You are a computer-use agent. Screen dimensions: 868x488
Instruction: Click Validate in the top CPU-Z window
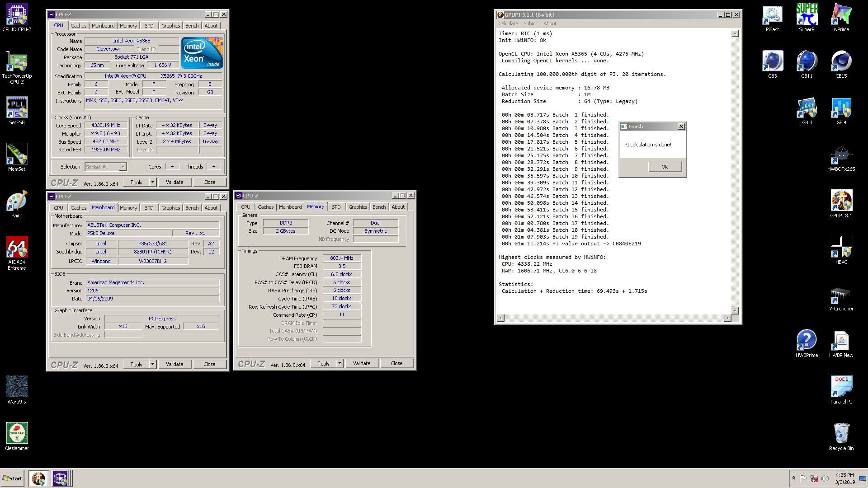coord(175,182)
